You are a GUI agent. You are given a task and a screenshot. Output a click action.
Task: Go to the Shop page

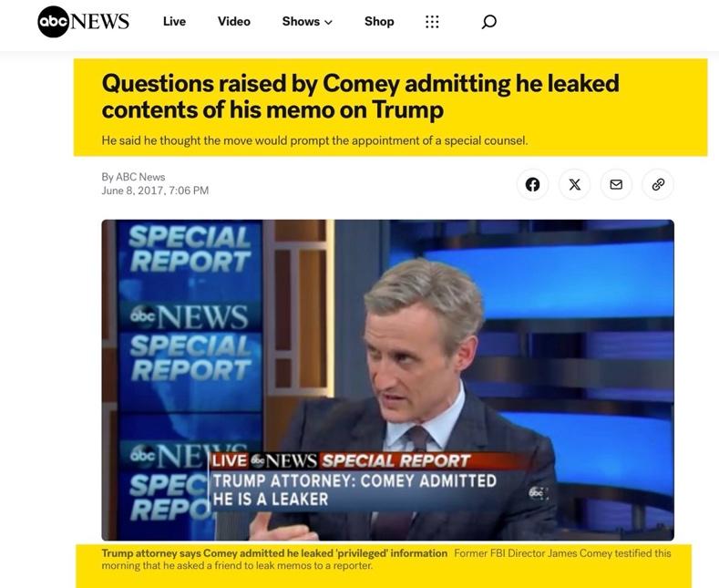[379, 22]
